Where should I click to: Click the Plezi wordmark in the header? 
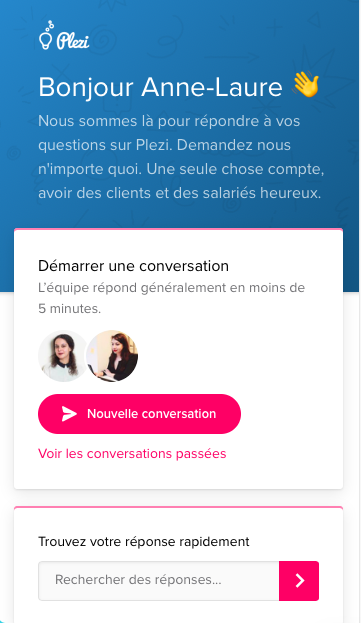pyautogui.click(x=73, y=41)
